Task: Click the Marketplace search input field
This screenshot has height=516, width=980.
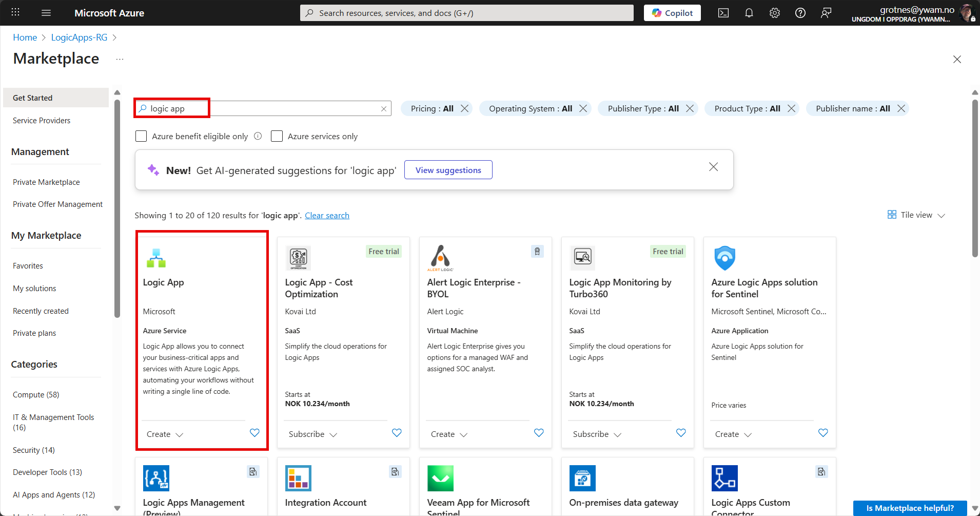Action: pyautogui.click(x=263, y=108)
